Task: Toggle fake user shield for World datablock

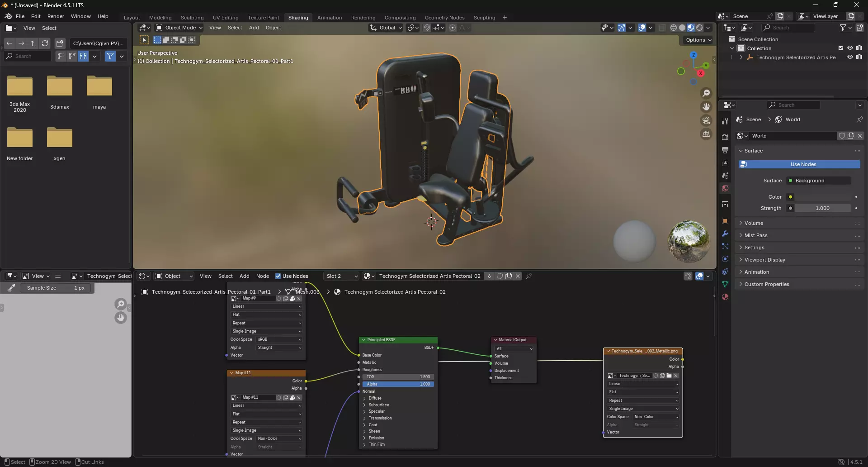Action: click(x=842, y=136)
